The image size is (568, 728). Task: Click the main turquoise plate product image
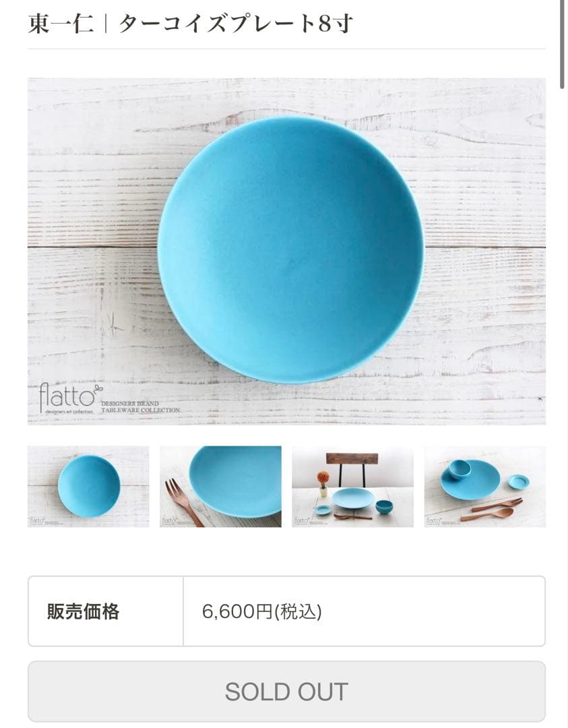(286, 251)
